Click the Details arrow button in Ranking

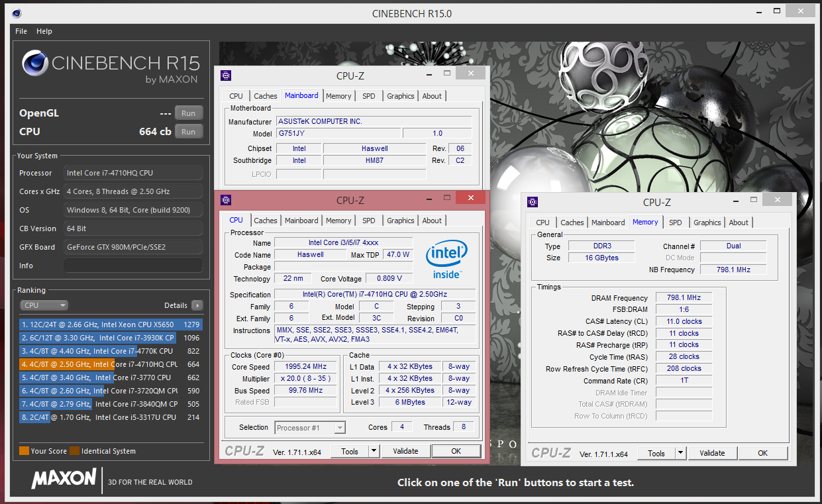(x=197, y=305)
